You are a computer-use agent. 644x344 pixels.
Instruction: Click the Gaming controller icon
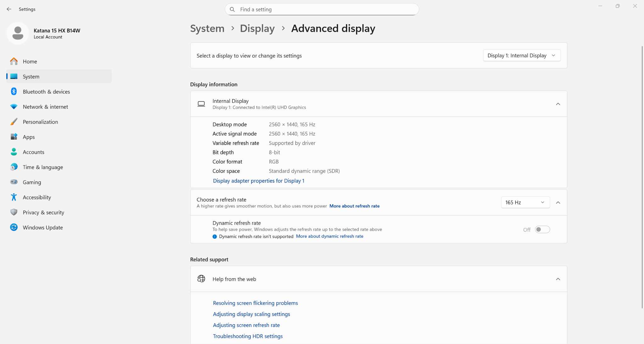(14, 182)
